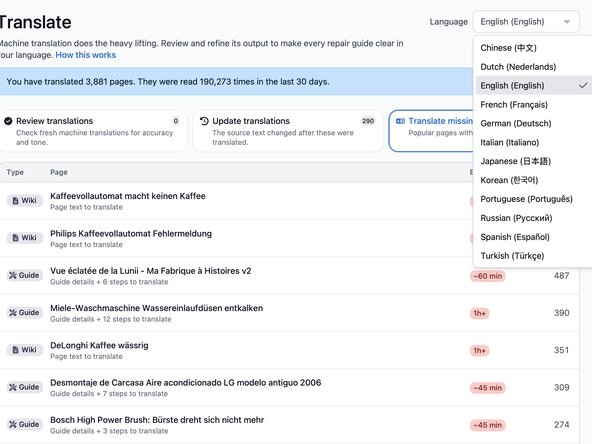Click the Page column header
The height and width of the screenshot is (444, 592).
tap(59, 172)
